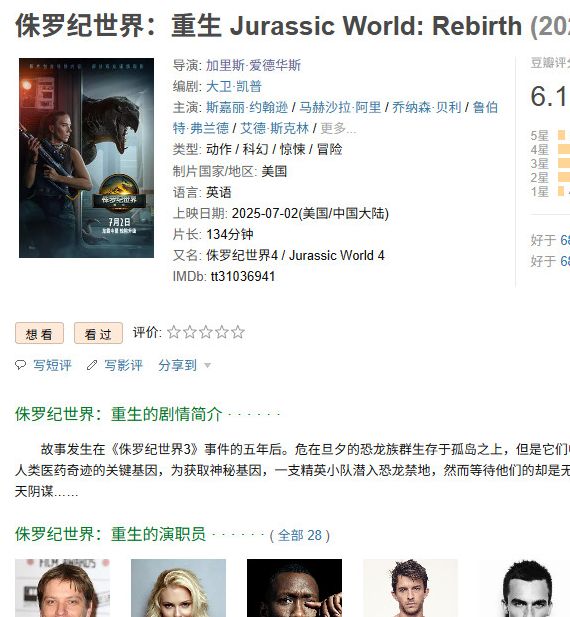Rate the movie five stars
Screen dimensions: 570x617
[x=238, y=332]
